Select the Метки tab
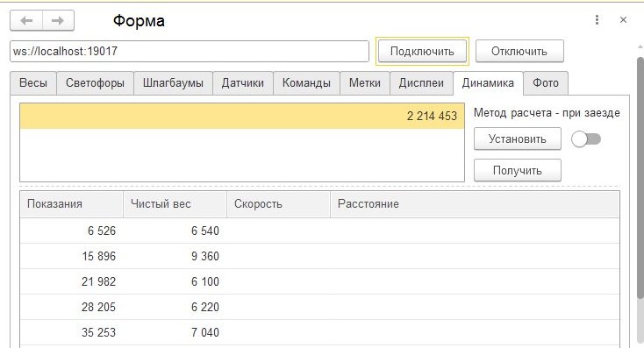The width and height of the screenshot is (644, 348). (x=365, y=83)
